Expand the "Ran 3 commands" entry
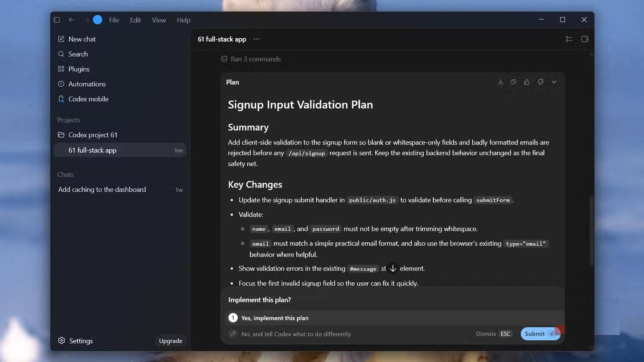Viewport: 644px width, 362px height. [x=251, y=59]
